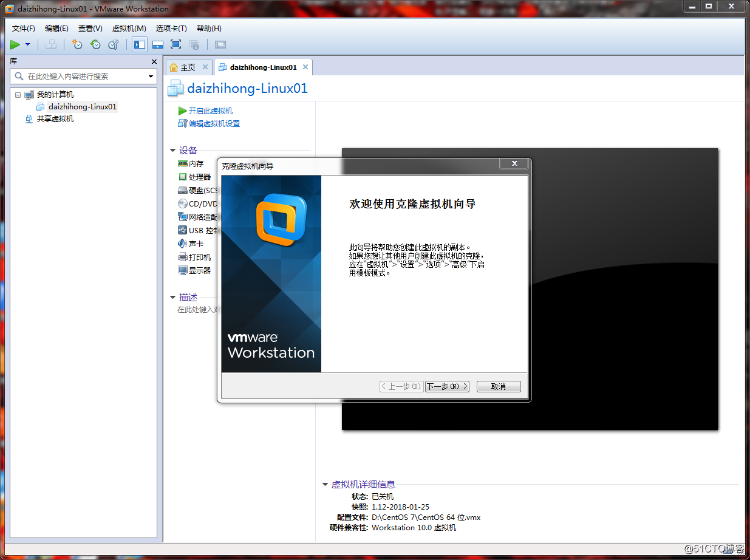
Task: Click the CD/DVD device icon
Action: click(183, 203)
